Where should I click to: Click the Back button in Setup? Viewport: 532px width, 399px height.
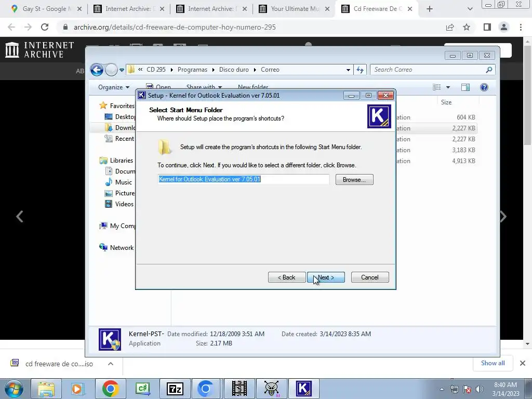[x=287, y=277]
